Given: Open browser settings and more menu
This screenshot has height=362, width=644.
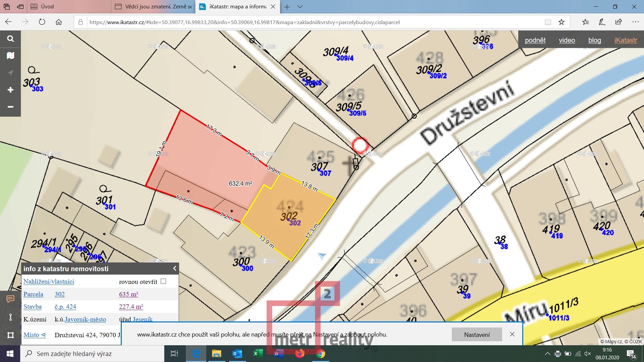Looking at the screenshot, I should [x=635, y=22].
